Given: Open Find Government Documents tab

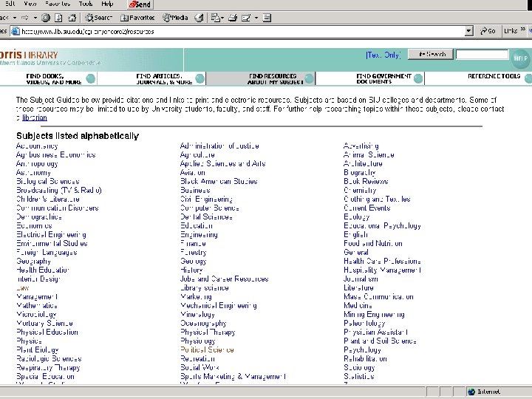Looking at the screenshot, I should click(x=383, y=79).
